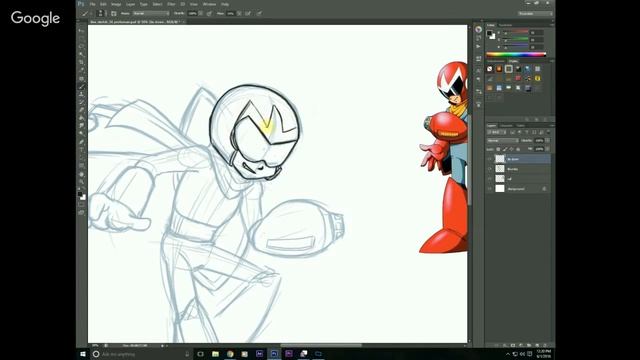Open After Effects from the taskbar
The height and width of the screenshot is (360, 640).
click(259, 354)
